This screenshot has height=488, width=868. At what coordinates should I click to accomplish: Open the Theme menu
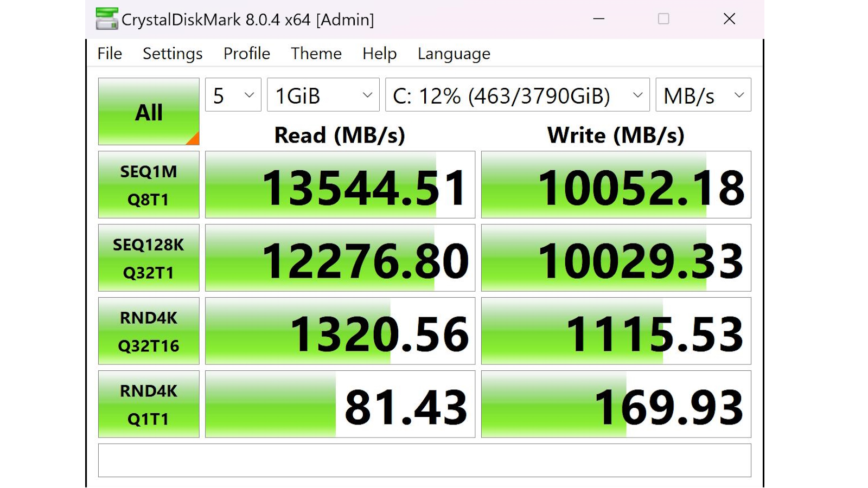point(316,54)
